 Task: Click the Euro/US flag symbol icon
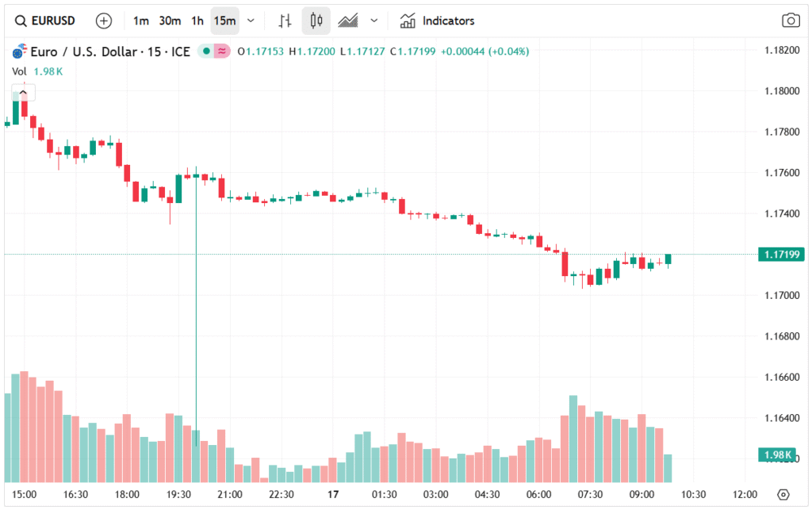[x=18, y=52]
